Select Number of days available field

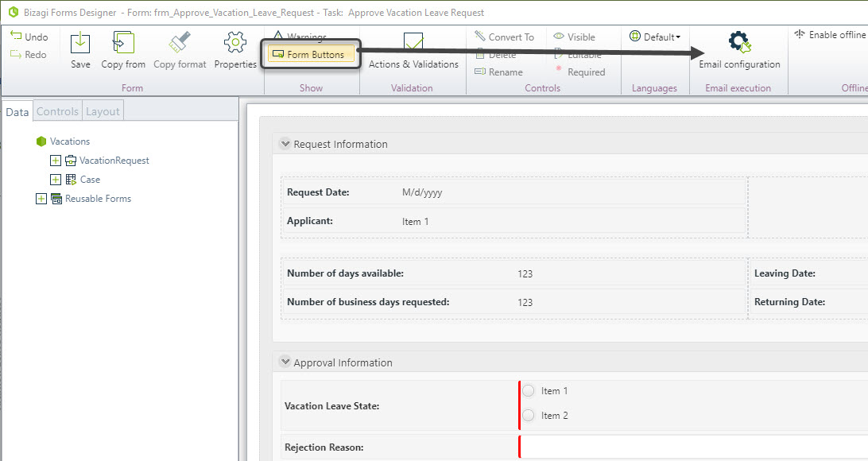(x=514, y=273)
